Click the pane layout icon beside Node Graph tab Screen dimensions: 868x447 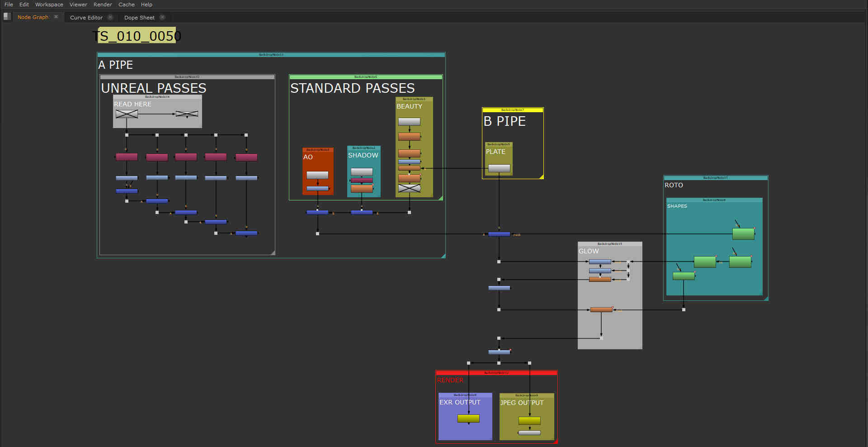pyautogui.click(x=7, y=16)
